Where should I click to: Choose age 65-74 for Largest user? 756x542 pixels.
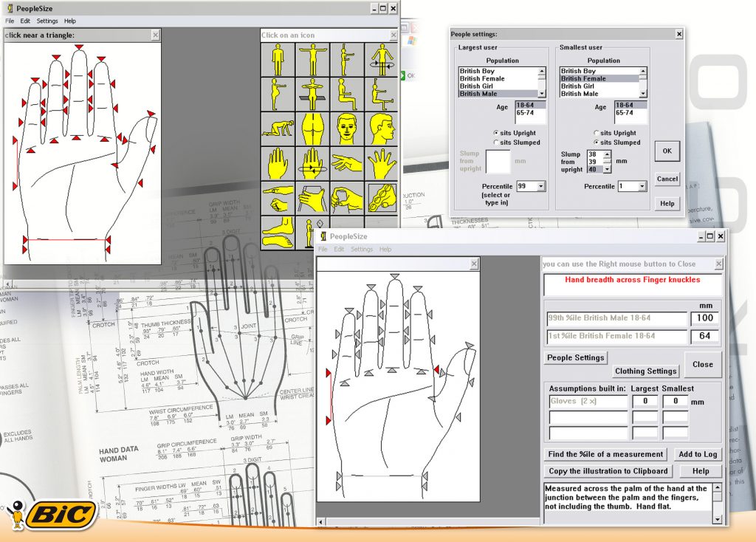pos(530,112)
